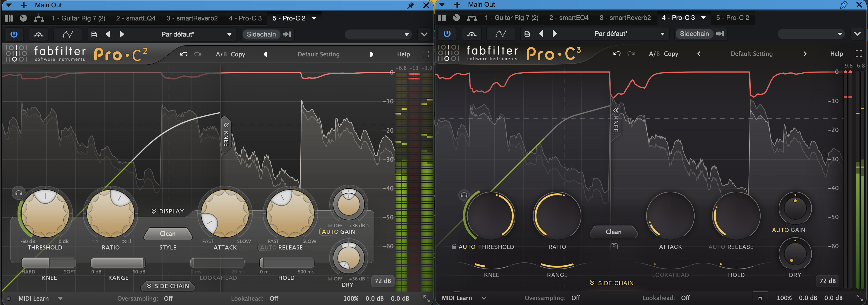The height and width of the screenshot is (305, 868).
Task: Redo the last change in Pro-C 3
Action: 631,54
